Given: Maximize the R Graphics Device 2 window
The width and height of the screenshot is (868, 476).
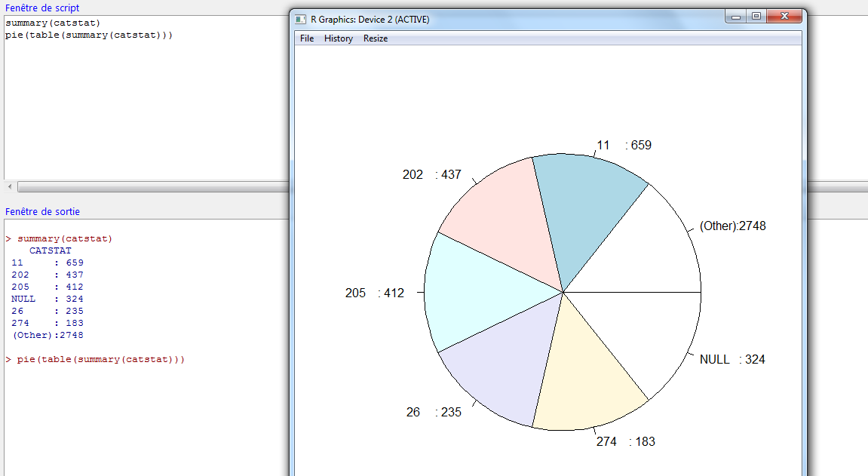Looking at the screenshot, I should click(x=756, y=17).
